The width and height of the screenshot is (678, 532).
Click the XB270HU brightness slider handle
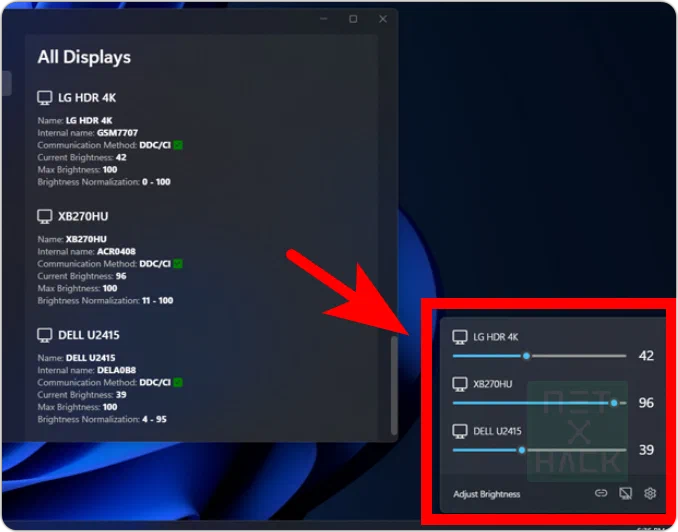(x=614, y=403)
